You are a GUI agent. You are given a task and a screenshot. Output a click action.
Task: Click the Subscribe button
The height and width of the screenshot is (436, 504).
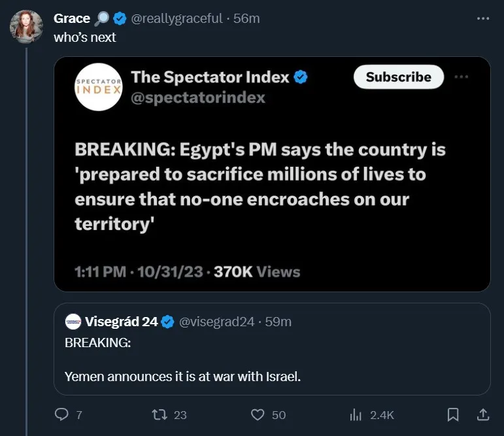tap(398, 76)
